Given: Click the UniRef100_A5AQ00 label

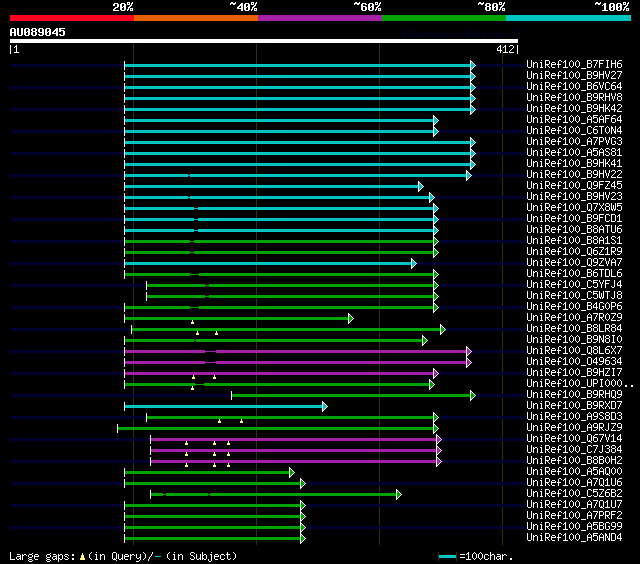Looking at the screenshot, I should tap(574, 472).
